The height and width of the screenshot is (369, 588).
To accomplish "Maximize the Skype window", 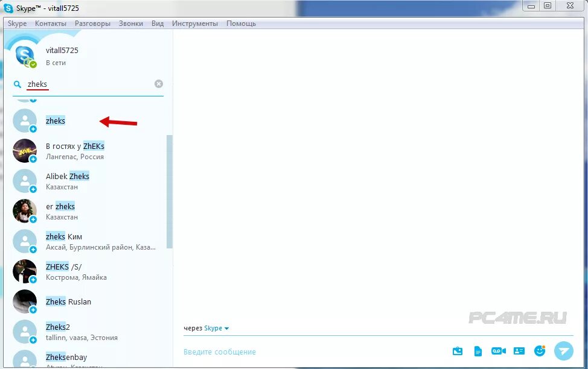I will 548,5.
